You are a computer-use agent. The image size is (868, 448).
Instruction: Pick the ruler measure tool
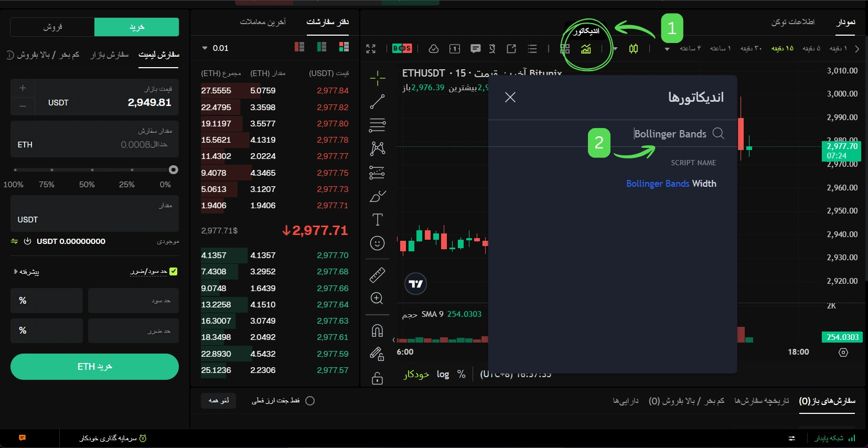pyautogui.click(x=377, y=274)
